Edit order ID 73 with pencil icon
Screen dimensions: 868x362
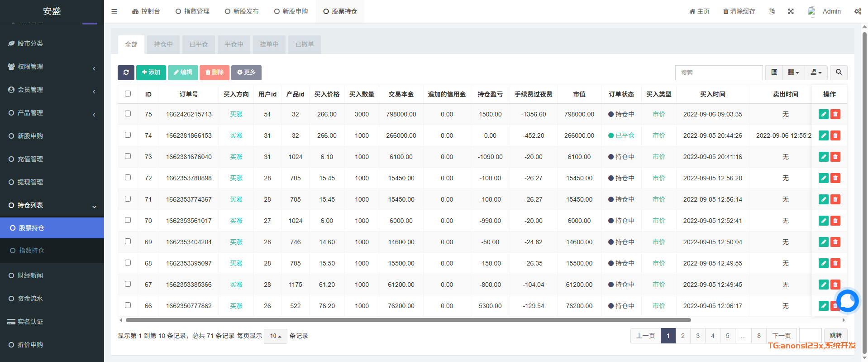coord(824,157)
